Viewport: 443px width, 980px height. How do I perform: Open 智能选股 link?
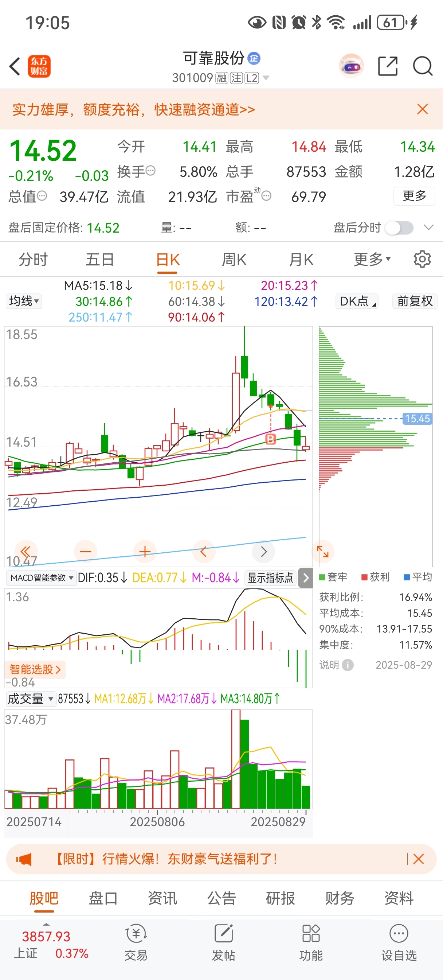tap(35, 669)
